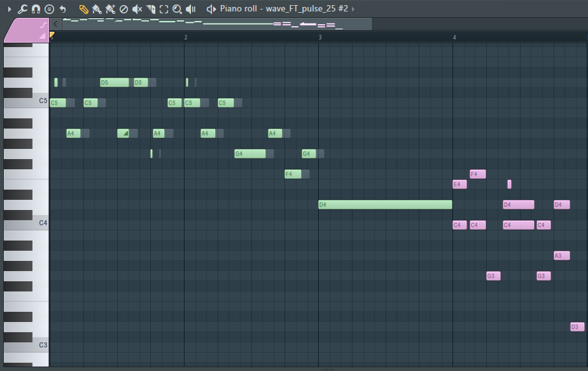Select the Mute tool speaker icon

tap(137, 9)
